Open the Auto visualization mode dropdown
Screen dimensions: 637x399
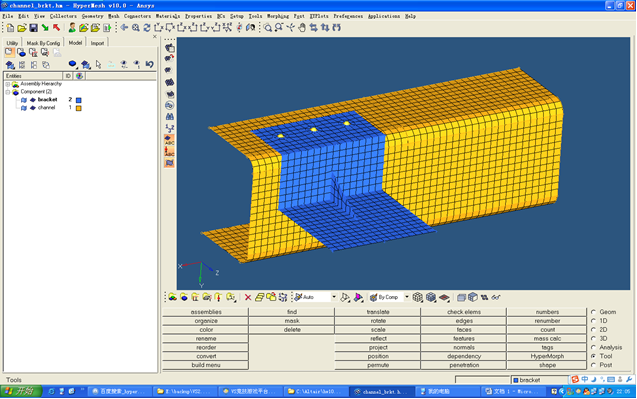pyautogui.click(x=334, y=297)
